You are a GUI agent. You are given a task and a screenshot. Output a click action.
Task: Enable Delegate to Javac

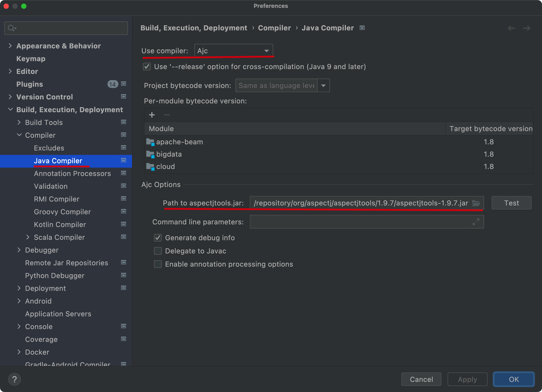[158, 251]
